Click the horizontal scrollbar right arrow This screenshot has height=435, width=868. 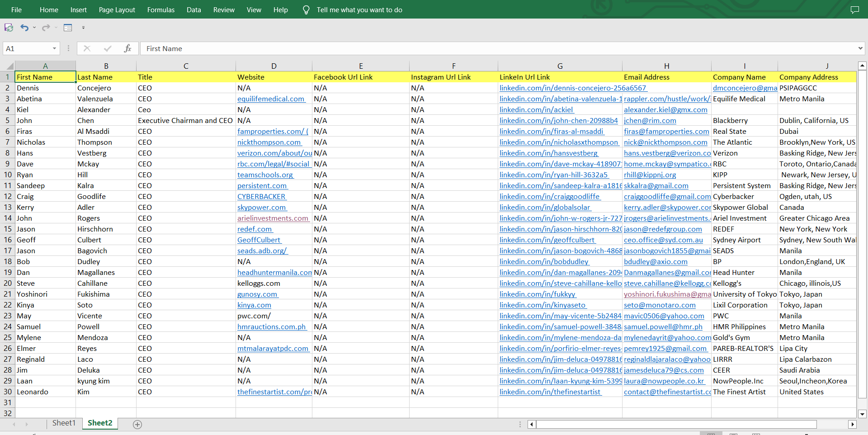coord(853,424)
